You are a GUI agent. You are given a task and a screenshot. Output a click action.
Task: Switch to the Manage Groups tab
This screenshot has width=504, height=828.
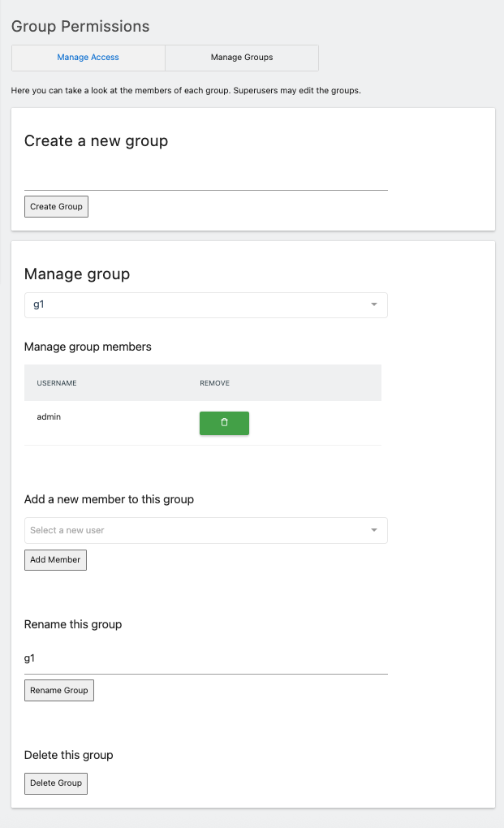pos(242,58)
